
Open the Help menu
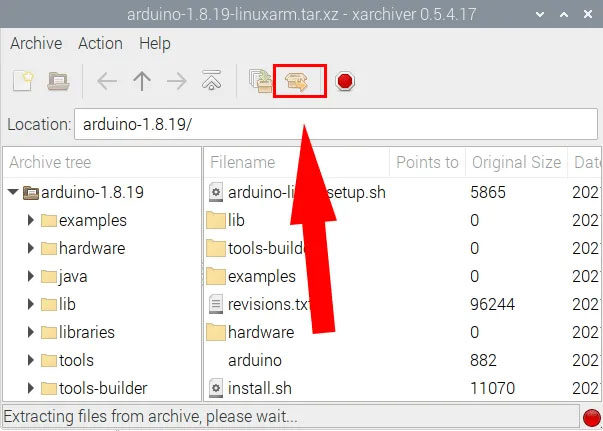155,43
